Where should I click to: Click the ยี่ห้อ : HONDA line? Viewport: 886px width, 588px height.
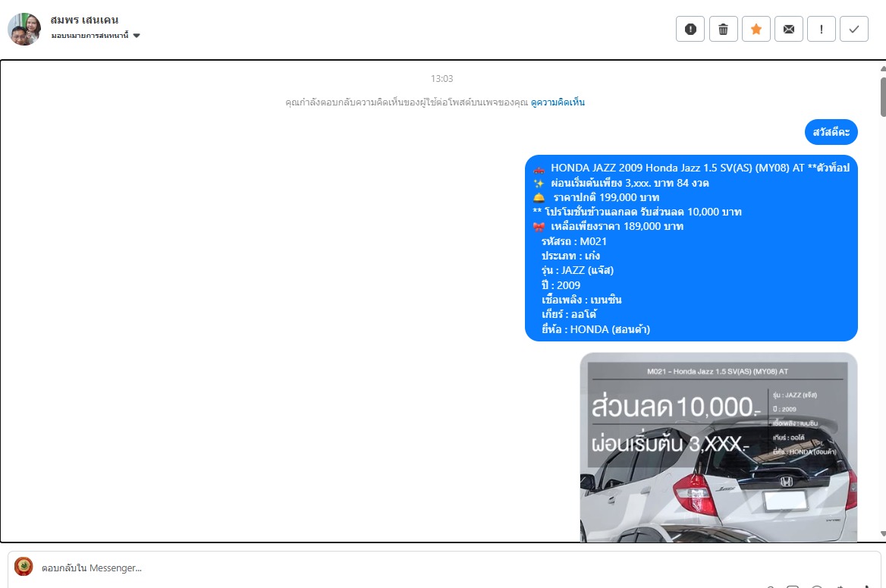[595, 329]
